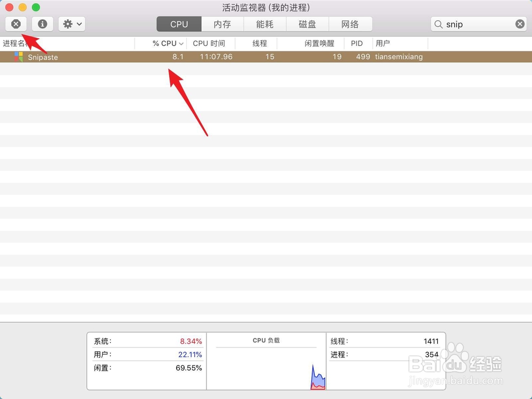Screen dimensions: 532x399
Task: Click the 11:07.96 CPU time value
Action: [216, 57]
